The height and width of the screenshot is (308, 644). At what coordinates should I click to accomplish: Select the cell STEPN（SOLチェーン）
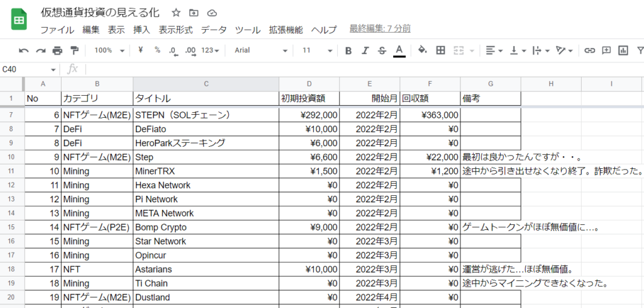coord(206,115)
